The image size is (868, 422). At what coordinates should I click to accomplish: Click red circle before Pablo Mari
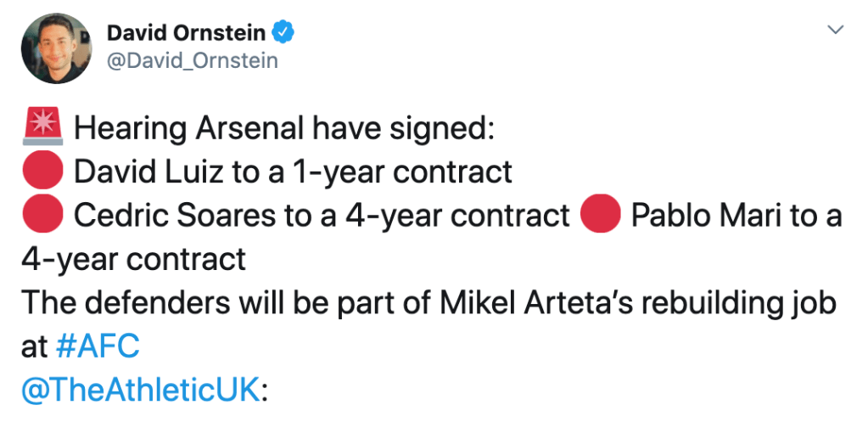point(599,216)
